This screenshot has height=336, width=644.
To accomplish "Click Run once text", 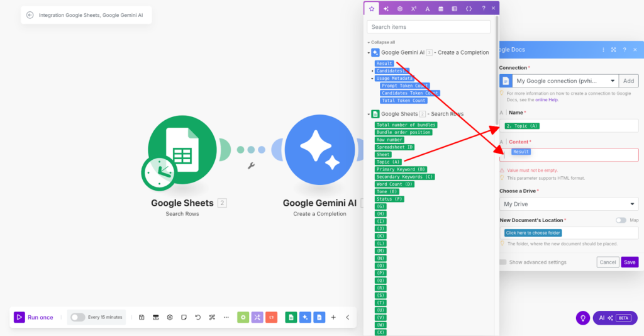I will [40, 318].
